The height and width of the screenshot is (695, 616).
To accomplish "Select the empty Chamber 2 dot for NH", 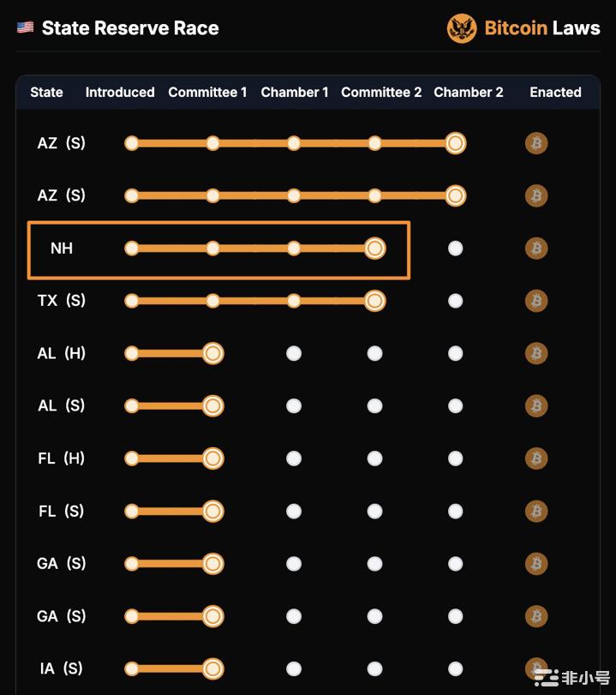I will click(456, 249).
